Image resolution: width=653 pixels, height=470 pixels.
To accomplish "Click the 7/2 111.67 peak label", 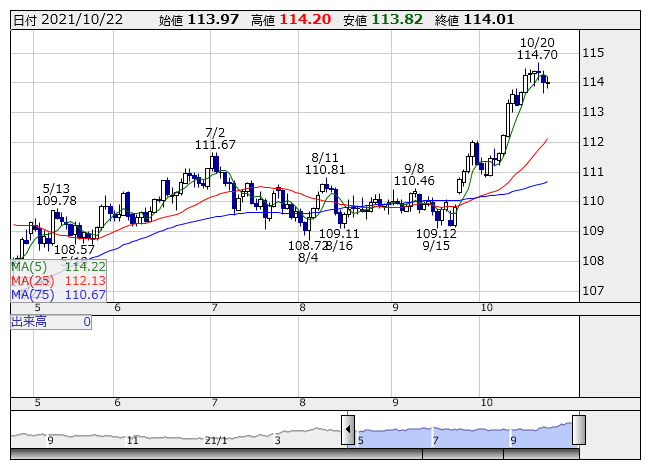I will point(215,139).
